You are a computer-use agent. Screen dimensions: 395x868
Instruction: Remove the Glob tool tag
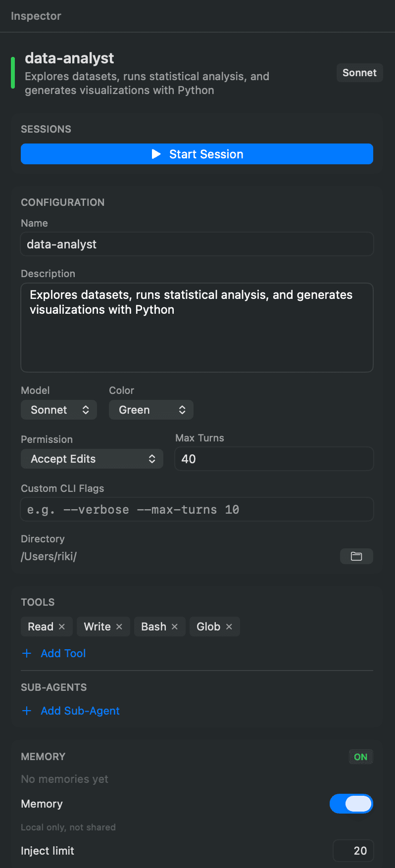pyautogui.click(x=229, y=627)
